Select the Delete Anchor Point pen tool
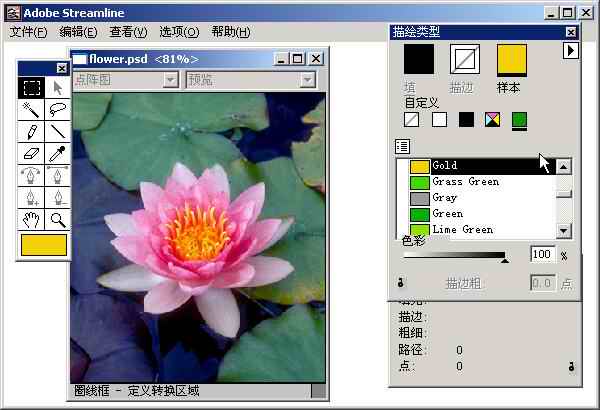This screenshot has height=410, width=600. 58,198
